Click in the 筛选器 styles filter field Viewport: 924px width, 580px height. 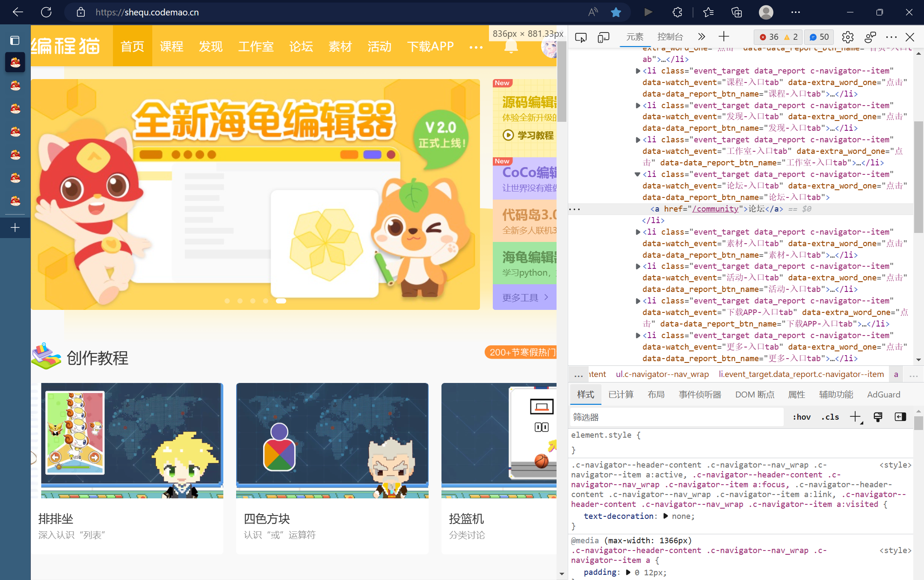pos(677,417)
